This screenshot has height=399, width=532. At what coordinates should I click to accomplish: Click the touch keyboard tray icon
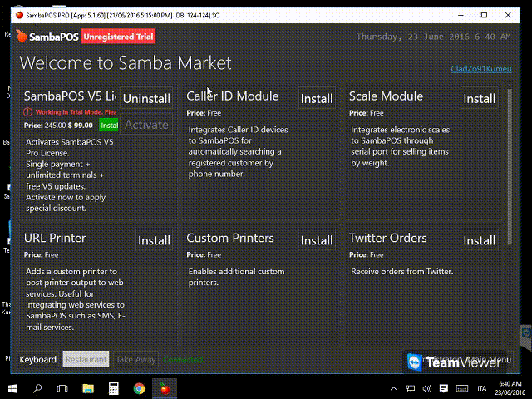tap(462, 388)
